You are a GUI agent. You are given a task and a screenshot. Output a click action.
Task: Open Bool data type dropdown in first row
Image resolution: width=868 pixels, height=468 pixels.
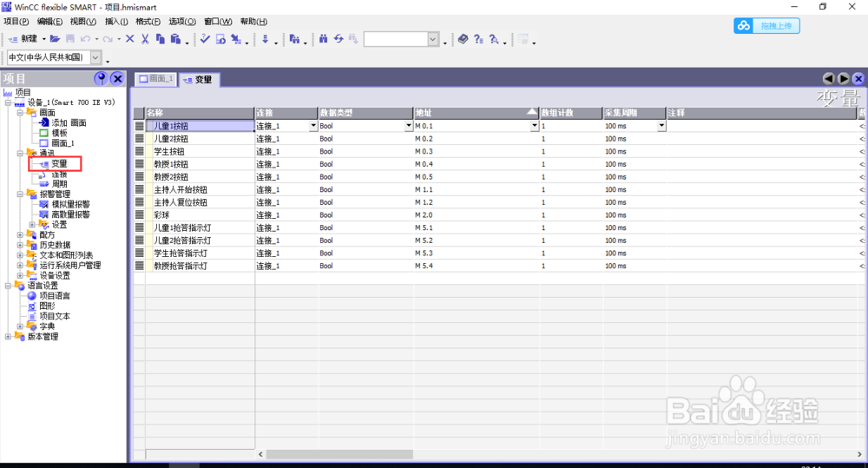click(409, 126)
